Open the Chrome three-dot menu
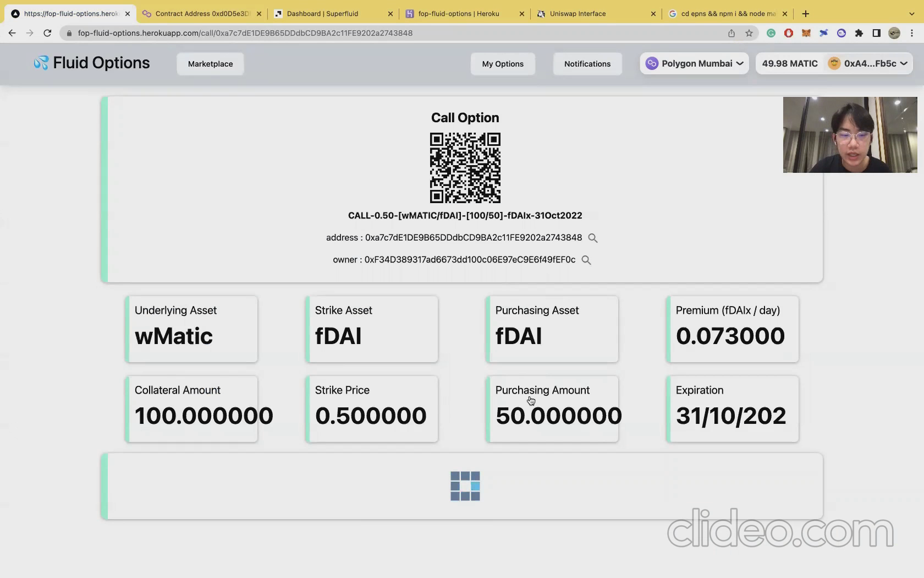This screenshot has width=924, height=578. coord(912,33)
